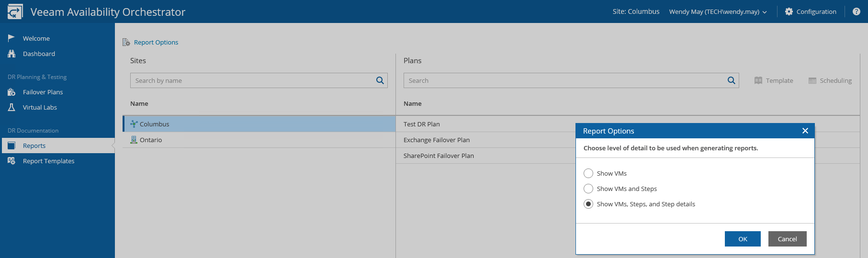The height and width of the screenshot is (258, 868).
Task: Click the Columbus site icon
Action: coord(134,124)
